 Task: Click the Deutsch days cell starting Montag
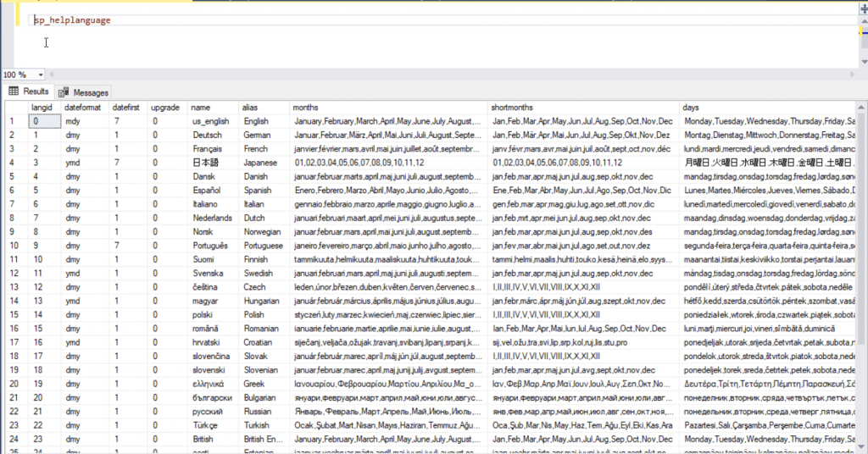768,135
